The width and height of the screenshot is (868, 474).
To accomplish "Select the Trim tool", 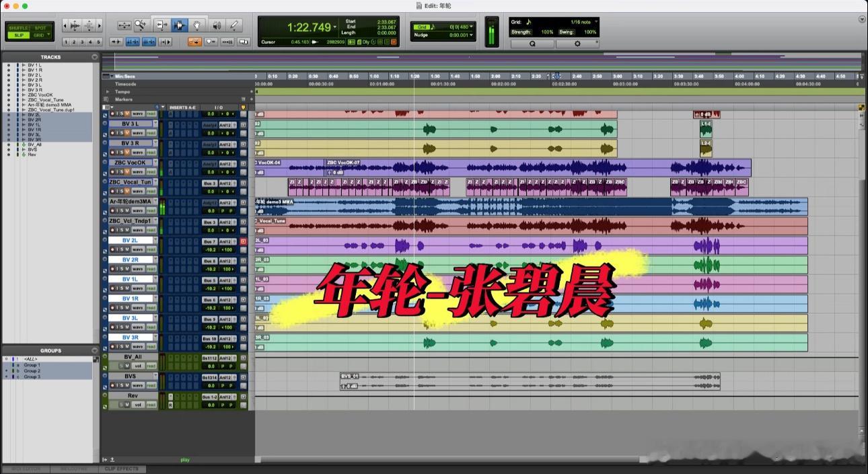I will [161, 25].
